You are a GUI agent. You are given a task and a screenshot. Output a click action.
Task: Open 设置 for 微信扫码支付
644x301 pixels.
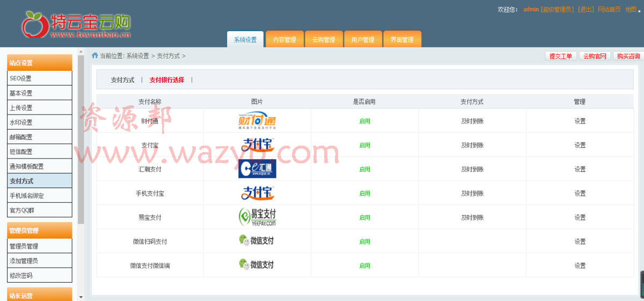[580, 242]
